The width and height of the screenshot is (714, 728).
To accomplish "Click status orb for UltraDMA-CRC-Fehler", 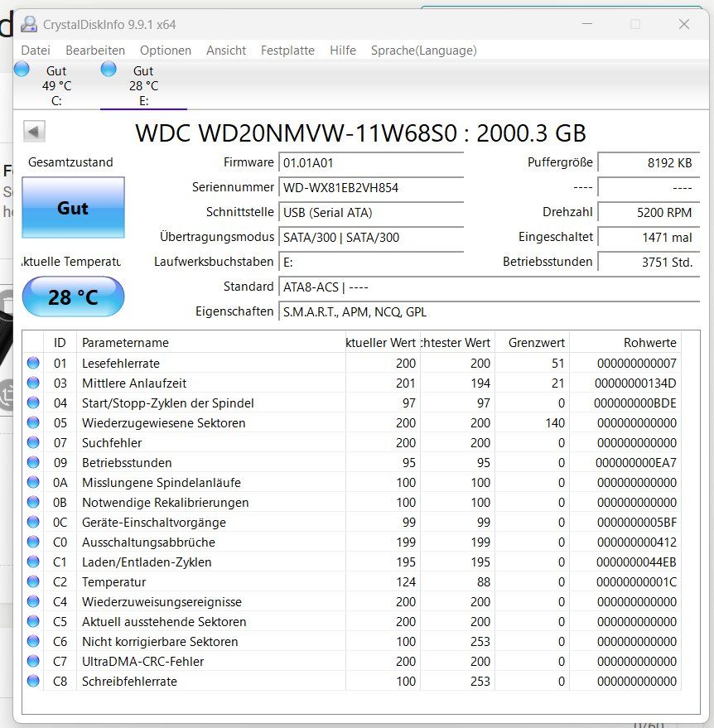I will [33, 661].
